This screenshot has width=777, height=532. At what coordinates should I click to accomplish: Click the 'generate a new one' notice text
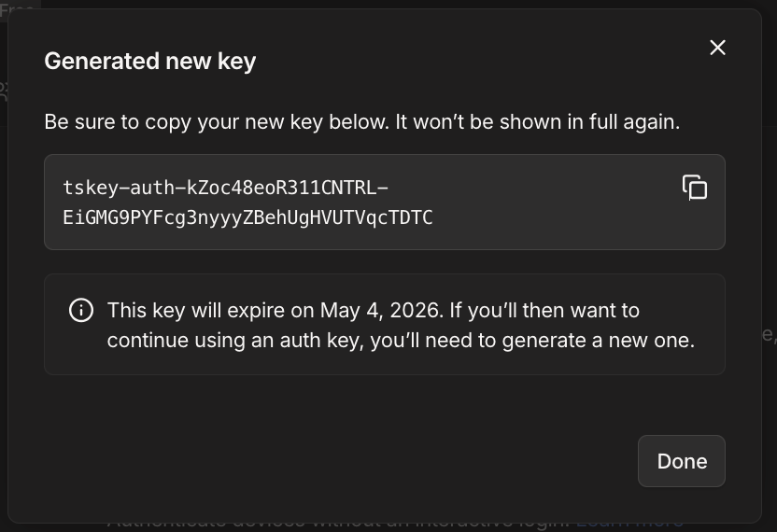pos(599,340)
